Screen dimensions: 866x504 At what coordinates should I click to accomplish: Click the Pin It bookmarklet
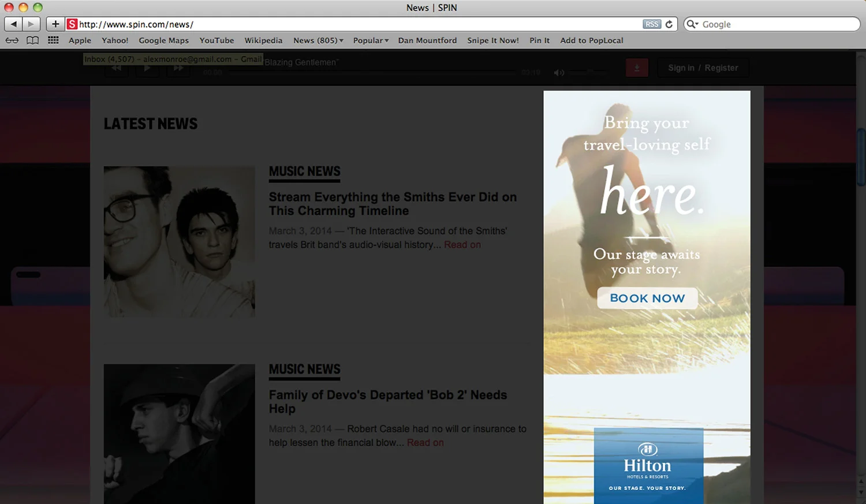pos(539,40)
